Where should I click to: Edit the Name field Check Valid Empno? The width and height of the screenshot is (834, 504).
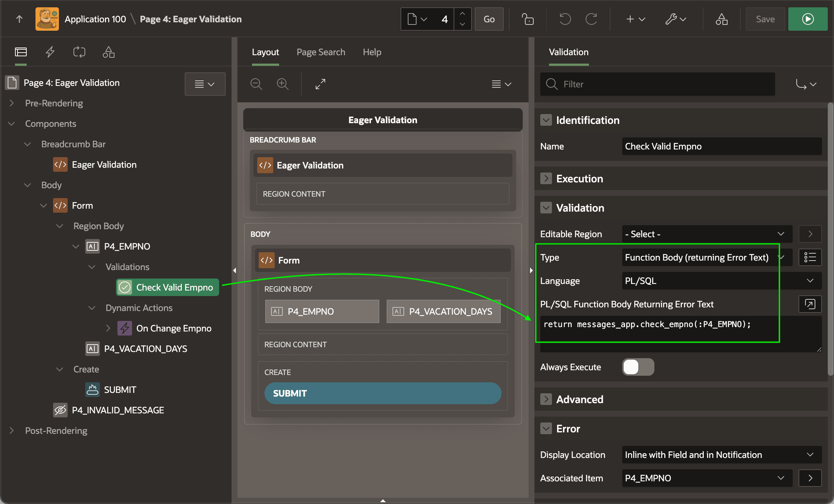pos(722,146)
